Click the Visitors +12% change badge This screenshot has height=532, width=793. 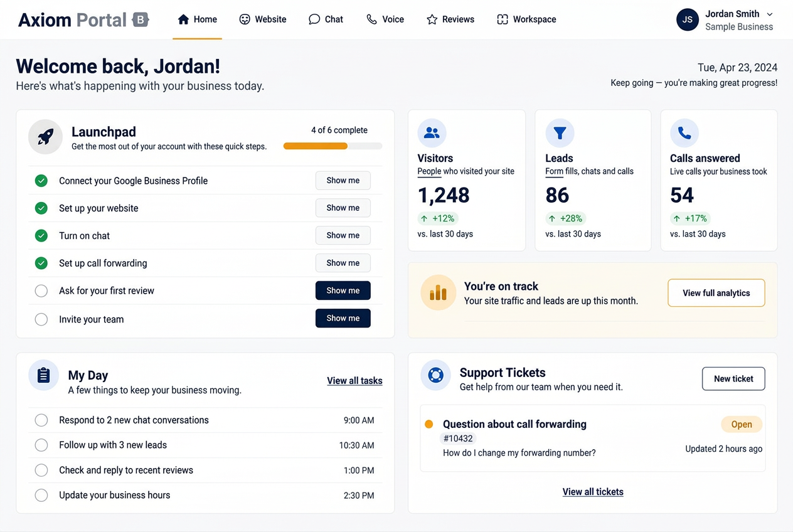pyautogui.click(x=438, y=218)
